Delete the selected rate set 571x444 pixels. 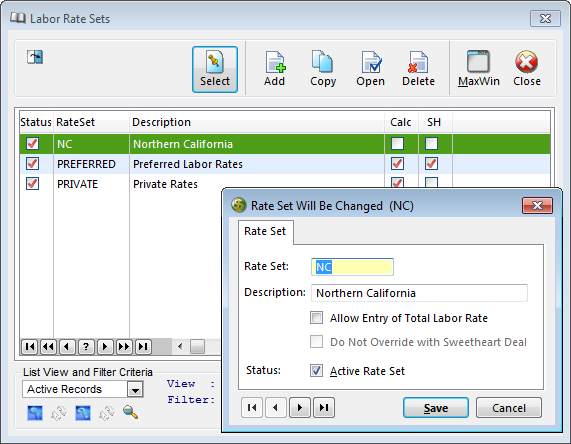coord(418,69)
